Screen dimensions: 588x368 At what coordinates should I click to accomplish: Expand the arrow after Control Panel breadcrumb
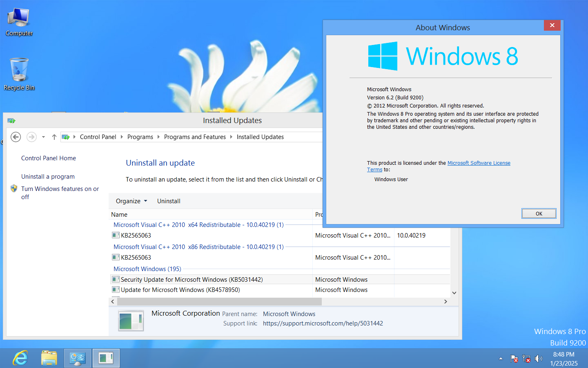(122, 137)
